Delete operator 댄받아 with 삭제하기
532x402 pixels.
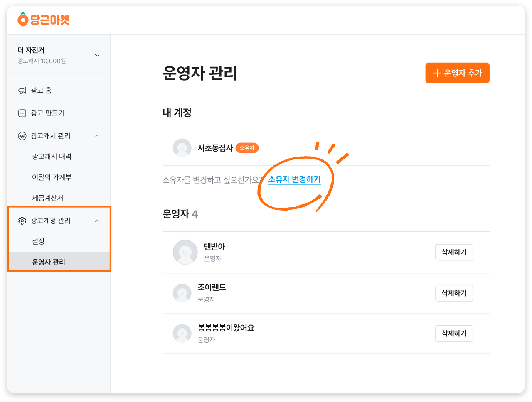tap(454, 252)
